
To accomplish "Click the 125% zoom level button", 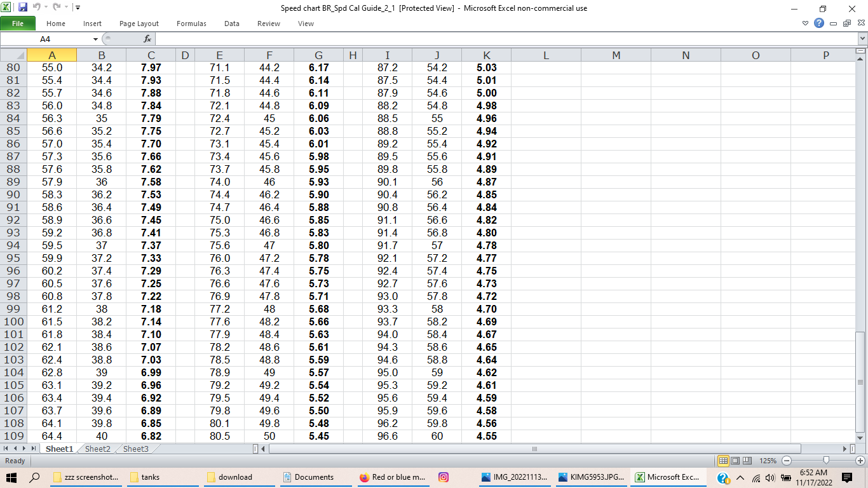I will coord(768,461).
